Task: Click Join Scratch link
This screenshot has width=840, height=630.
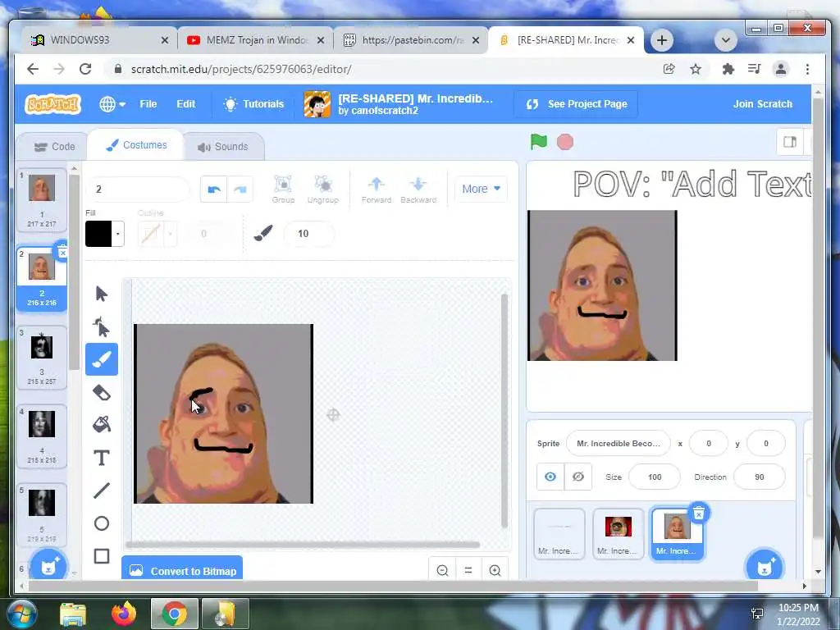Action: pos(762,104)
